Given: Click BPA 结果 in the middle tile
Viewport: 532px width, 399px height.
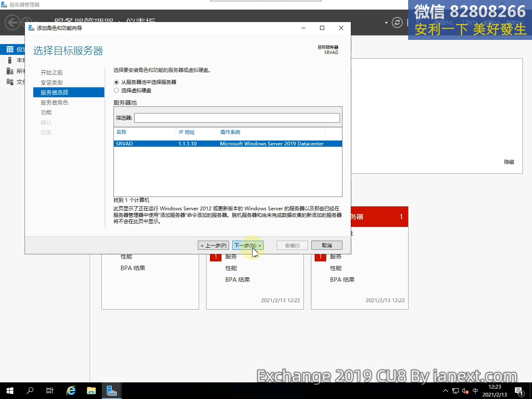Looking at the screenshot, I should (238, 280).
